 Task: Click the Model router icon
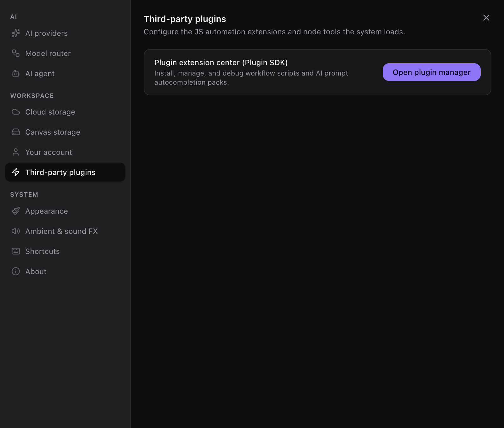[16, 53]
